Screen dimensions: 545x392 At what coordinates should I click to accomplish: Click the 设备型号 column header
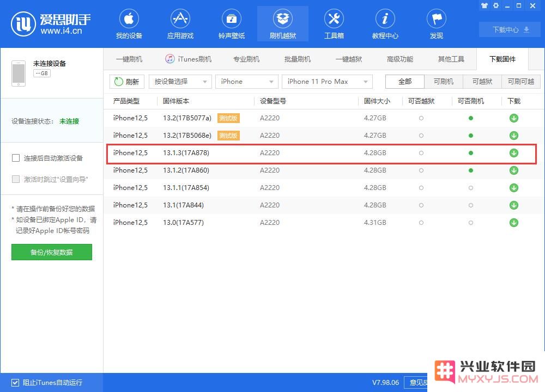click(x=273, y=101)
